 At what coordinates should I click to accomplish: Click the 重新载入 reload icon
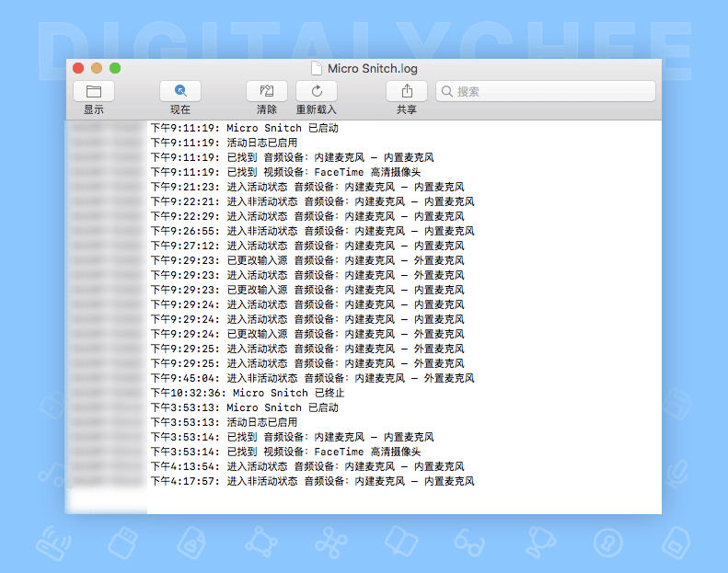pyautogui.click(x=317, y=91)
